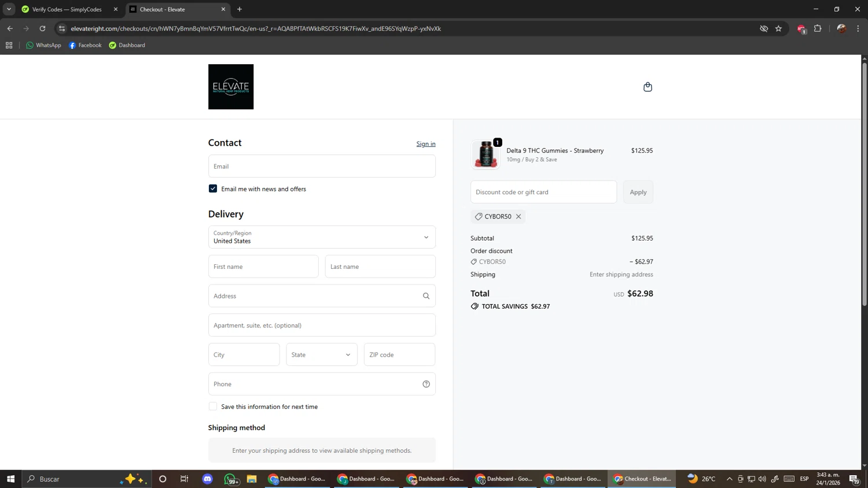
Task: Click the City input field
Action: [244, 354]
